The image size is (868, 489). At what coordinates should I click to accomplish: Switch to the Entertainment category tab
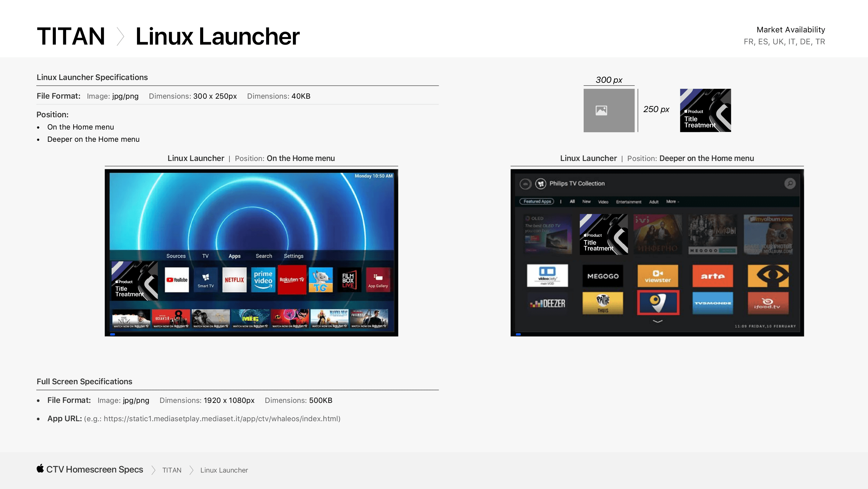point(628,202)
